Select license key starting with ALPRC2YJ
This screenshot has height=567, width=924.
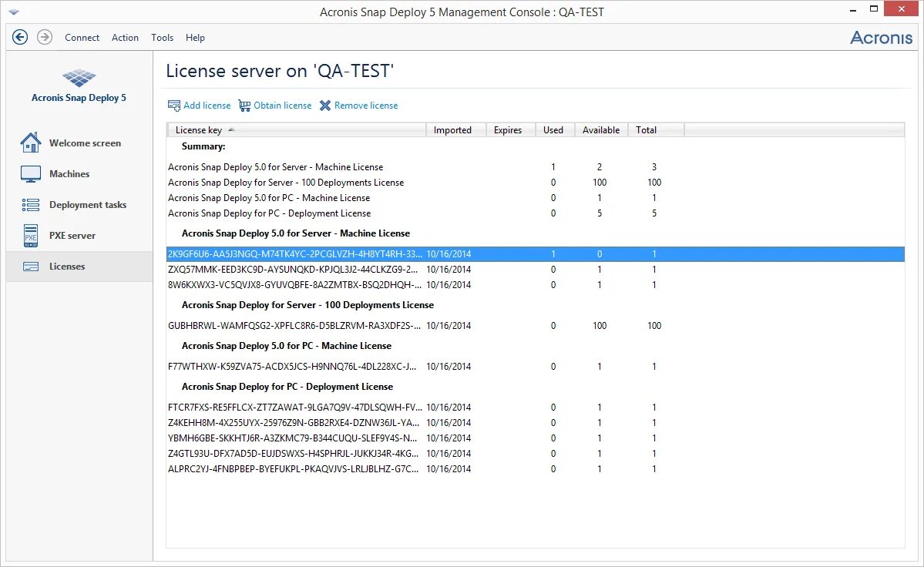click(x=535, y=468)
